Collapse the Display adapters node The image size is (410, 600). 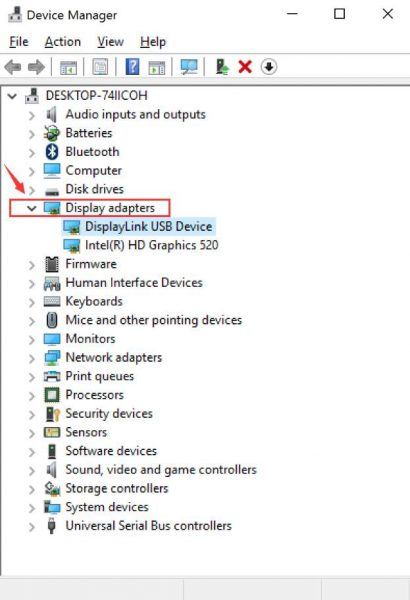(x=31, y=208)
